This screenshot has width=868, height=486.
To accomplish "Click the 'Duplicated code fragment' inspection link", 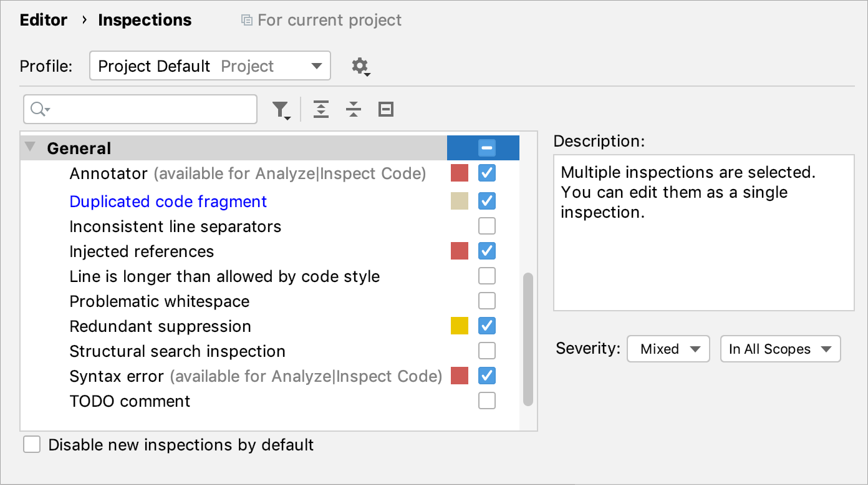I will pos(167,201).
